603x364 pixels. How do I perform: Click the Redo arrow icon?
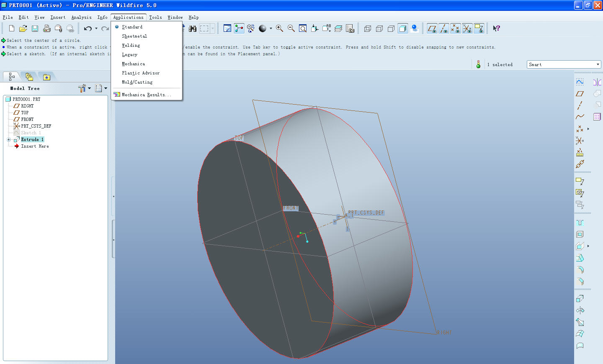point(105,28)
